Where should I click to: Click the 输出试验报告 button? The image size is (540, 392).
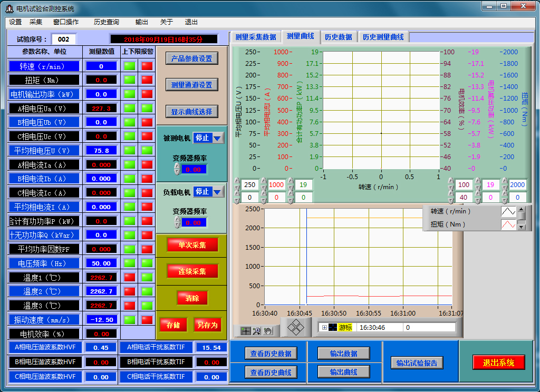(417, 362)
